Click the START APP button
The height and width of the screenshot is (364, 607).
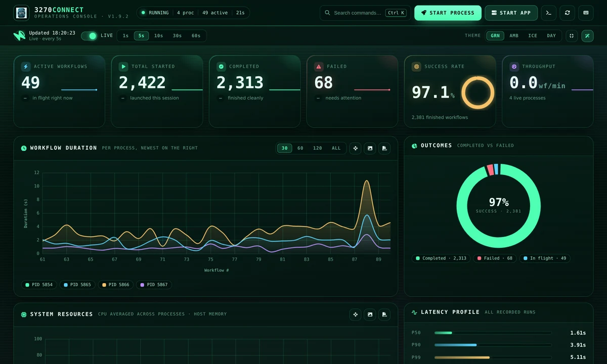click(511, 13)
